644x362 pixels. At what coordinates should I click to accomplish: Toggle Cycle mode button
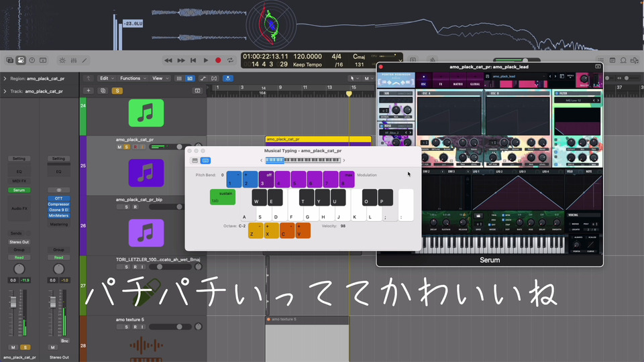pos(230,60)
